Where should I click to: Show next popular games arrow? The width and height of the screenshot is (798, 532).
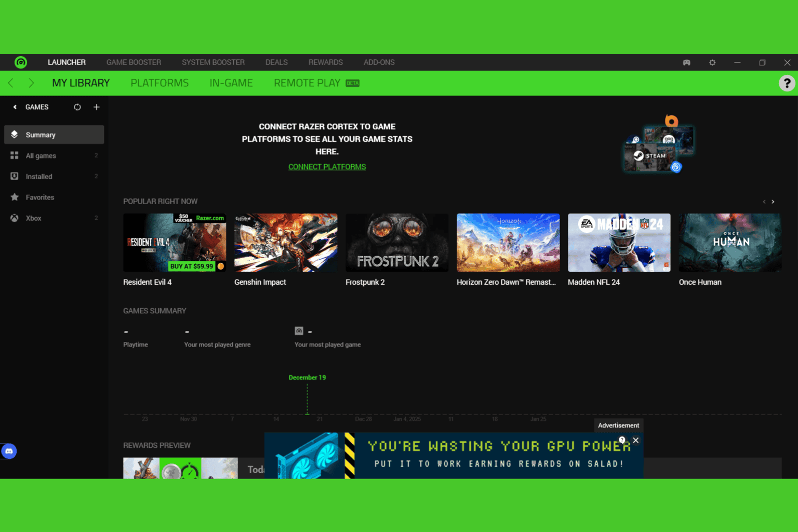(773, 202)
